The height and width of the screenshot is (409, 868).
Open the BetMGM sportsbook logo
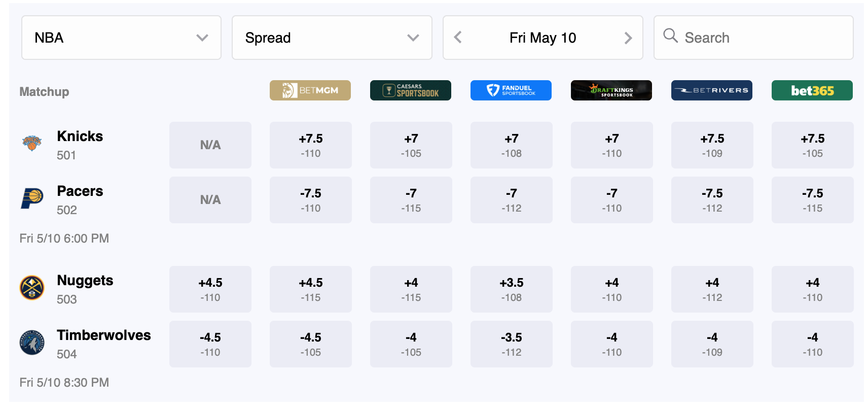tap(310, 90)
